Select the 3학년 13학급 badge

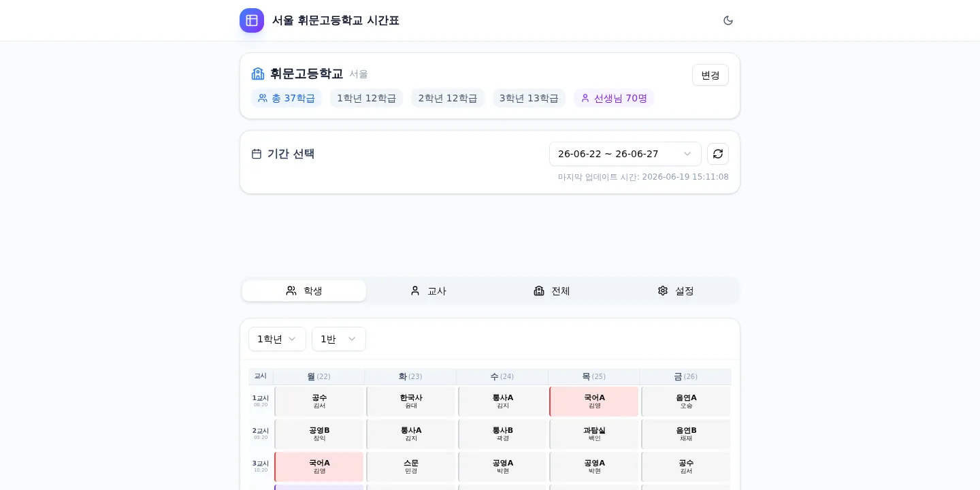pos(529,98)
